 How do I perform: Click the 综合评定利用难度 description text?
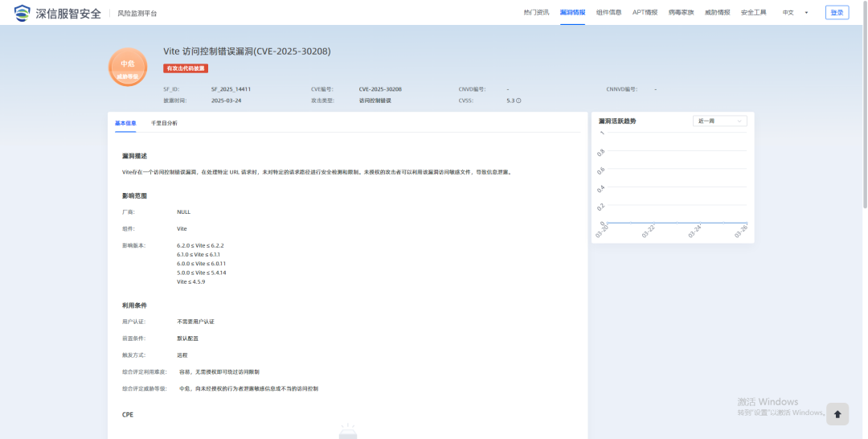point(219,372)
